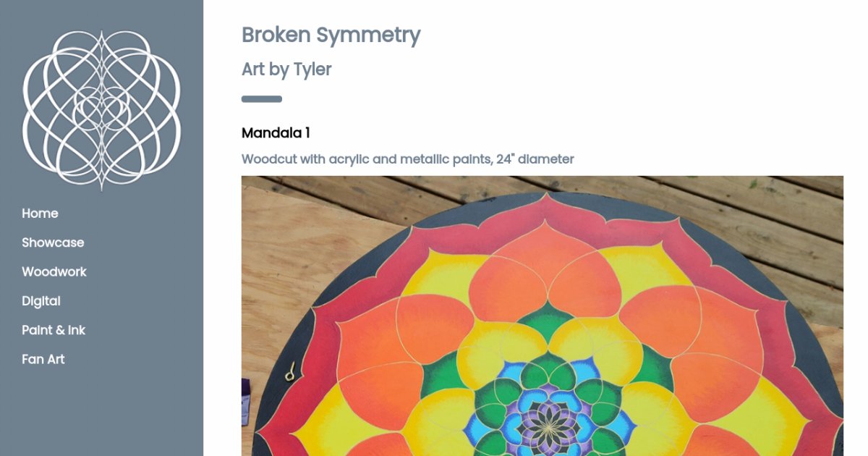
Task: Click the woodcut acrylic description text
Action: [408, 159]
